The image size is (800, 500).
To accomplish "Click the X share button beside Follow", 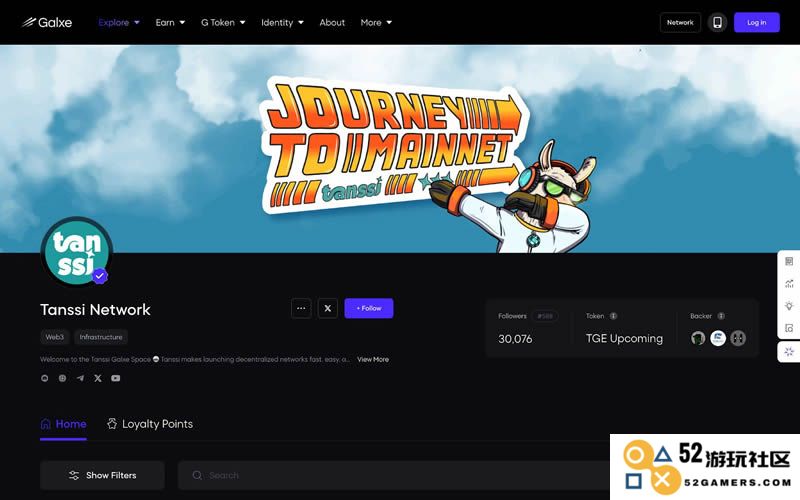I will [x=328, y=308].
